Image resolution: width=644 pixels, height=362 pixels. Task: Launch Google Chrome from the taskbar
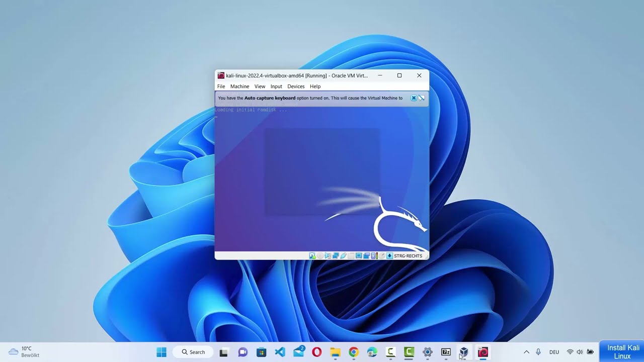[354, 352]
